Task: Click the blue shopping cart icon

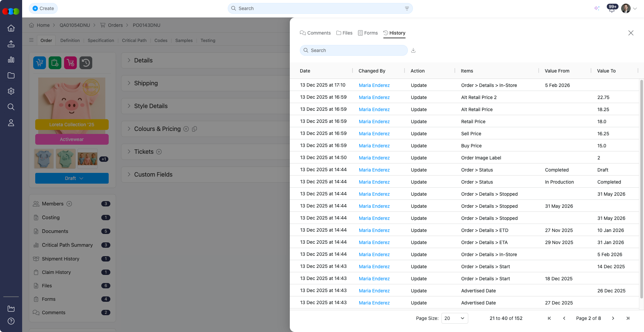Action: point(40,63)
